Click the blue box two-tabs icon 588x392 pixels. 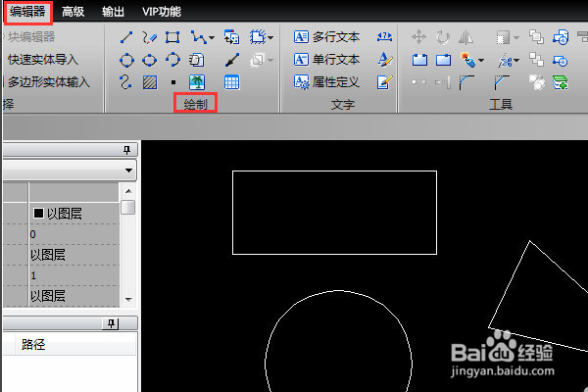pyautogui.click(x=419, y=60)
